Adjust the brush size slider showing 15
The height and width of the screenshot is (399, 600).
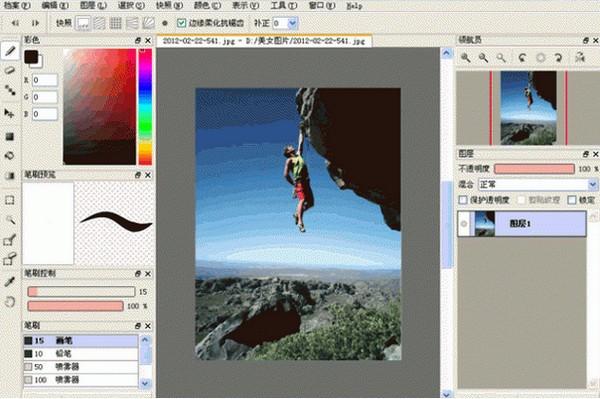(82, 292)
